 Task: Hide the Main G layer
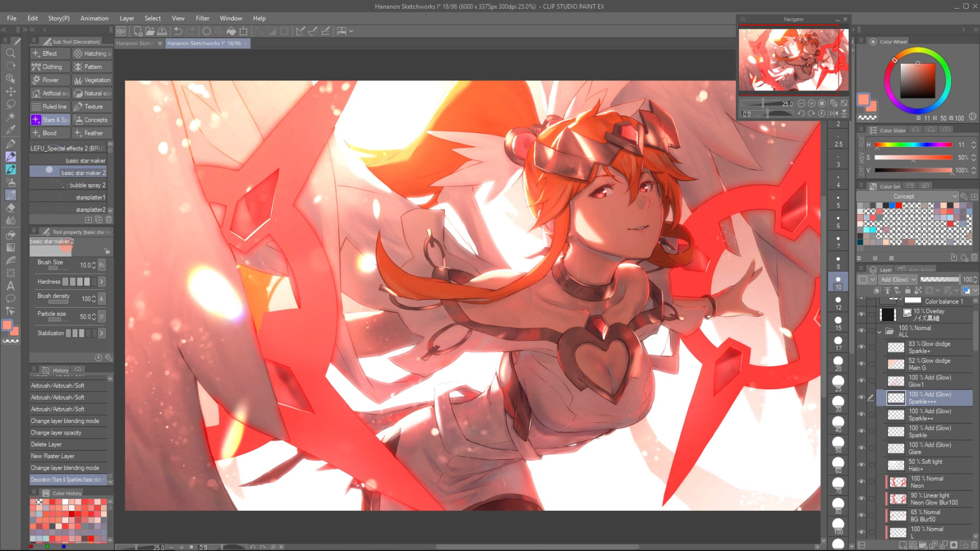click(862, 364)
